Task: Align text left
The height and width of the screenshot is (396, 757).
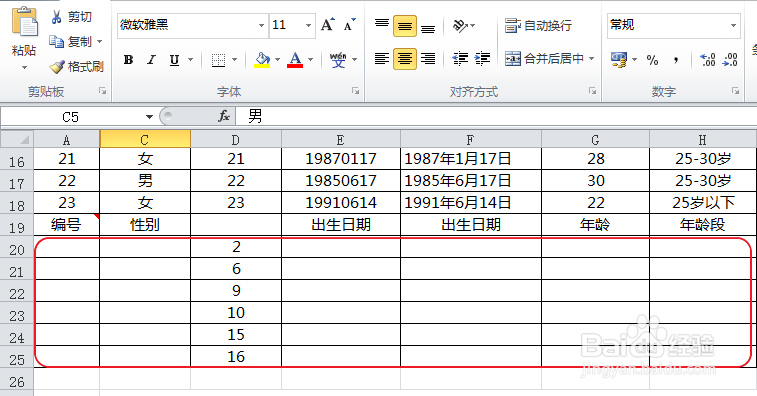Action: tap(382, 59)
